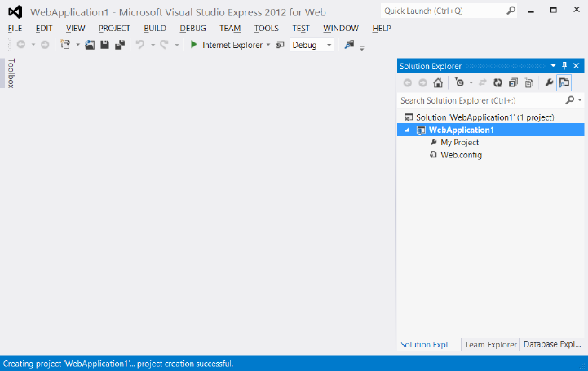This screenshot has width=588, height=371.
Task: Open the Redo history dropdown arrow
Action: pyautogui.click(x=177, y=45)
